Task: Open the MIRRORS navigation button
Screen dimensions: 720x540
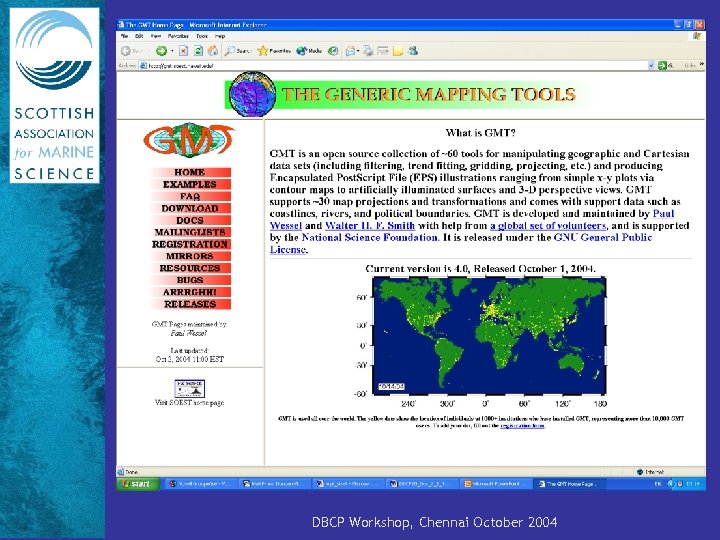Action: (190, 256)
